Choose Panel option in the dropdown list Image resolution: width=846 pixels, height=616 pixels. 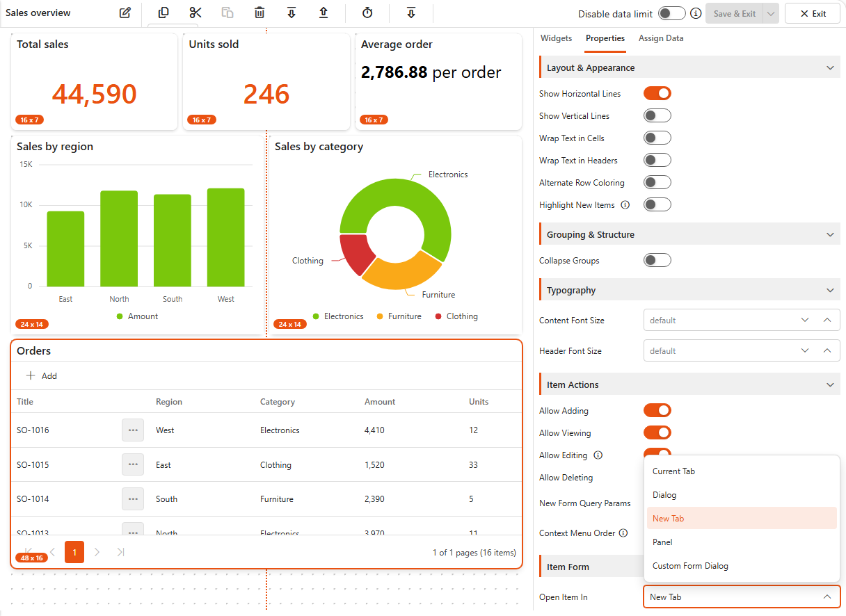(x=742, y=542)
